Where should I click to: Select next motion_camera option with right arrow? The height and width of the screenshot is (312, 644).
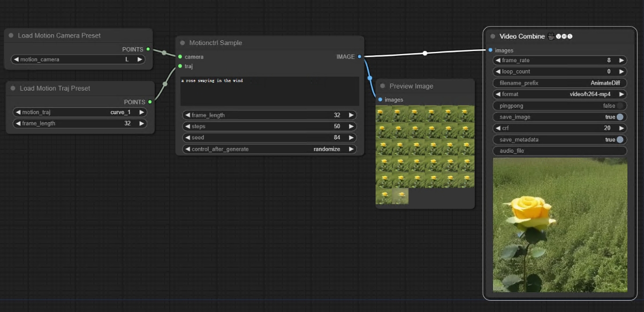point(140,60)
